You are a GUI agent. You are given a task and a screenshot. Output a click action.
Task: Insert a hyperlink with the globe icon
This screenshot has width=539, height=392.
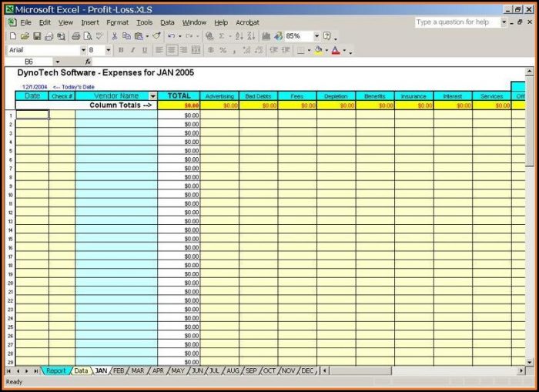click(209, 35)
